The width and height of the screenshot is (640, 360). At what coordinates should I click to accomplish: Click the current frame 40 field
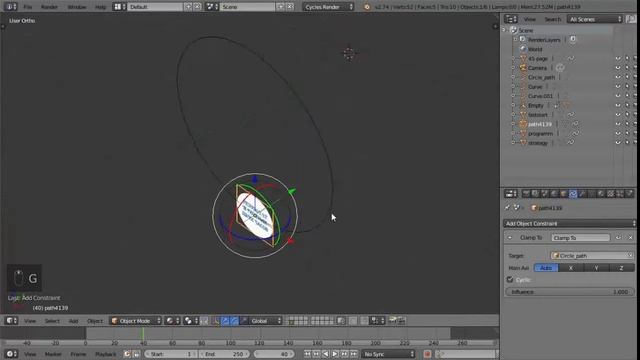(273, 354)
